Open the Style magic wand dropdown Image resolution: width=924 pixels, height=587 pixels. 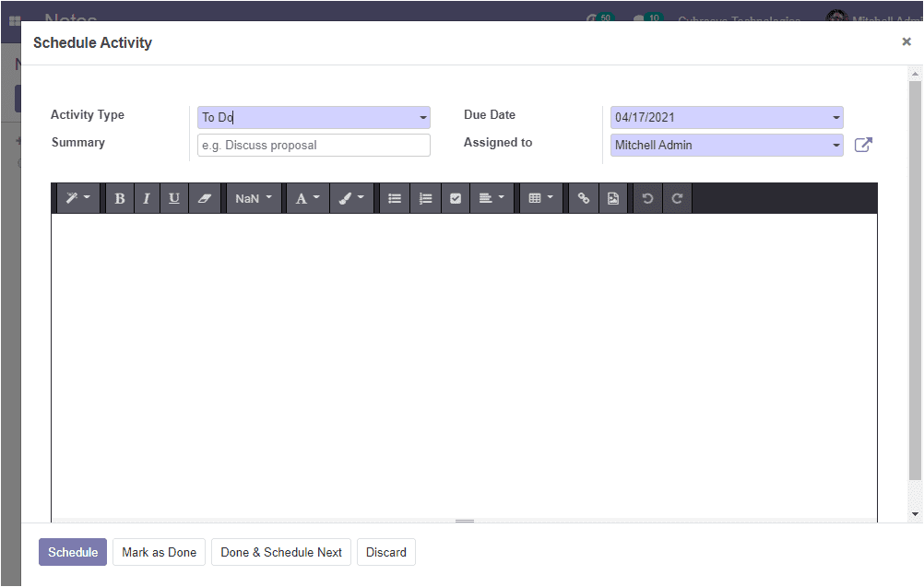click(x=79, y=198)
